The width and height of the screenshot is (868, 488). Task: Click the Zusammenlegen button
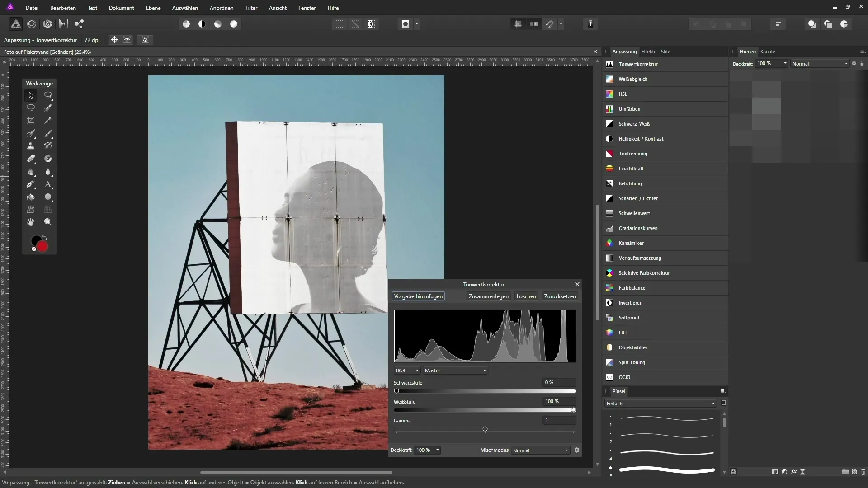[488, 296]
